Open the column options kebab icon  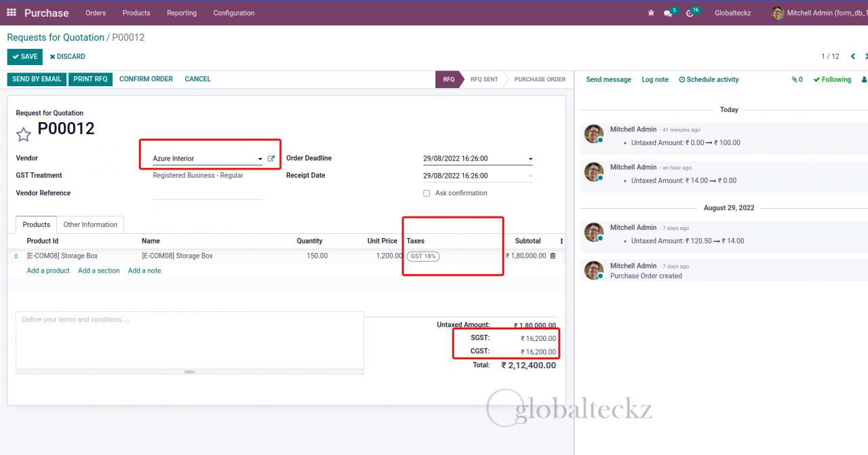561,241
